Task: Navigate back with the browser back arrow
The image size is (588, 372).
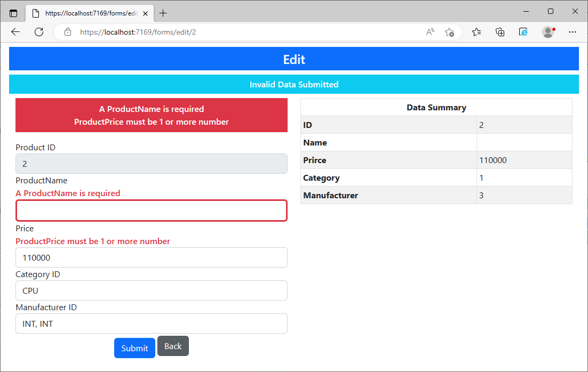Action: [15, 32]
